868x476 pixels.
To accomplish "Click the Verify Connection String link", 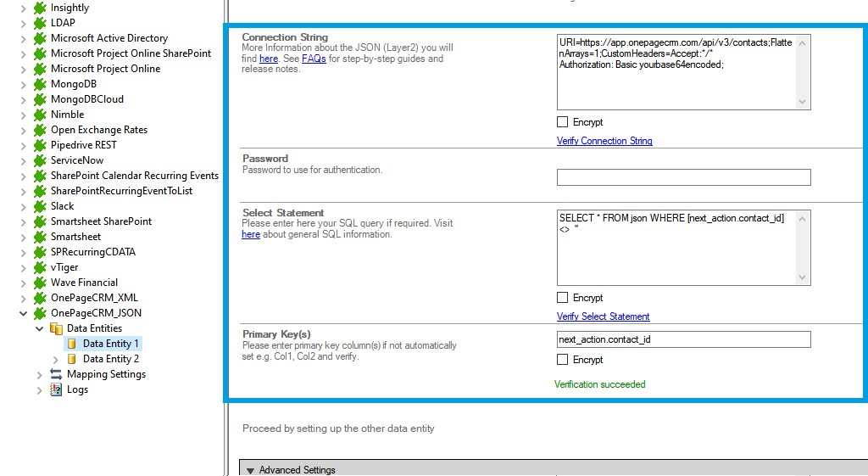I will [604, 141].
